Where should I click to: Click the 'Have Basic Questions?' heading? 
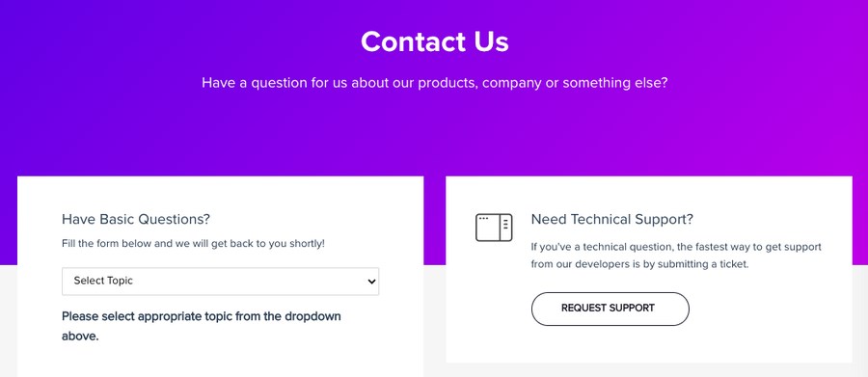[x=136, y=219]
